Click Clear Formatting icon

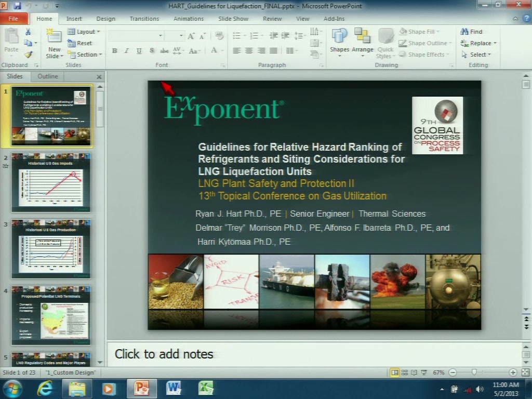click(219, 36)
